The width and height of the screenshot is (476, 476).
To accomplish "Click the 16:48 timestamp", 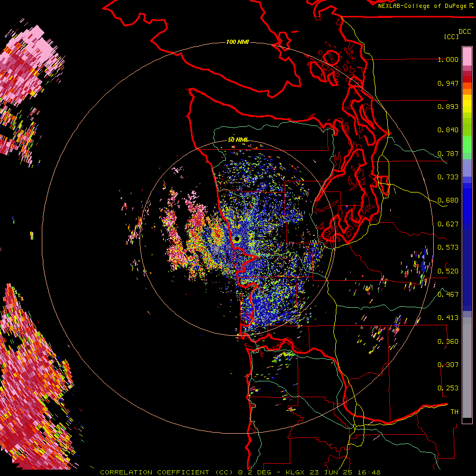I will coord(369,472).
